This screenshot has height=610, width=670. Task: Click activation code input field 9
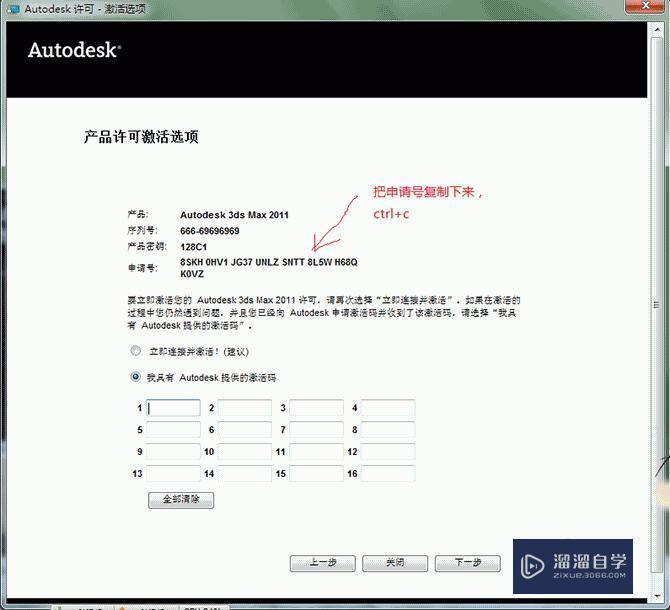point(173,452)
